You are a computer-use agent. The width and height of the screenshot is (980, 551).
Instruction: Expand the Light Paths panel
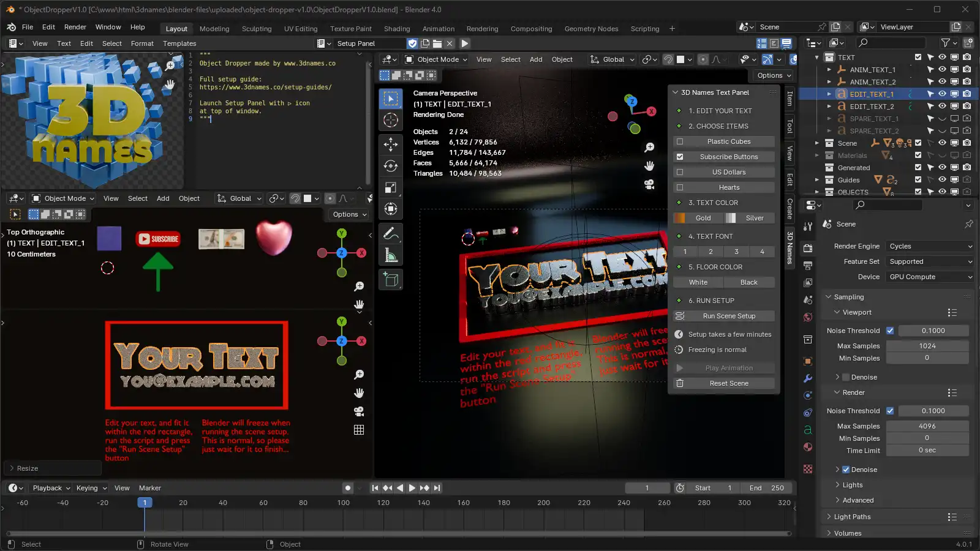pos(852,517)
